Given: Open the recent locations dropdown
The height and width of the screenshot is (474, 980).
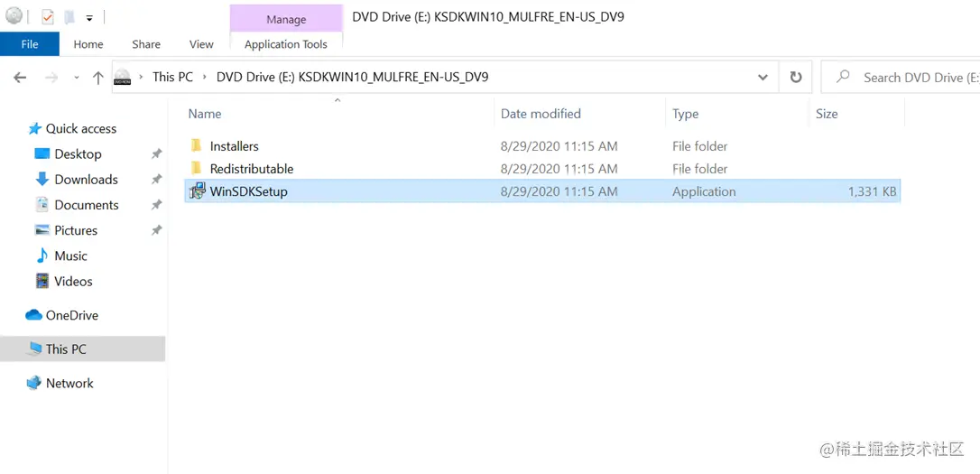Looking at the screenshot, I should point(76,78).
